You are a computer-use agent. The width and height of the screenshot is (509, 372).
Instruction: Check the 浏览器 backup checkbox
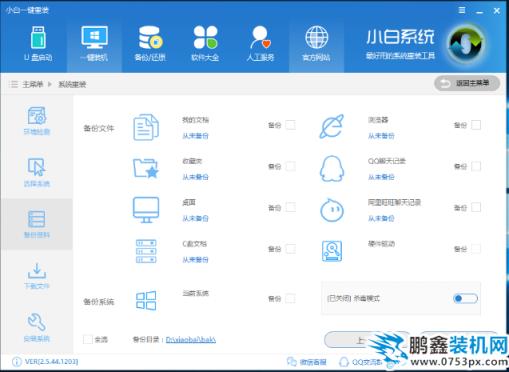(x=476, y=125)
